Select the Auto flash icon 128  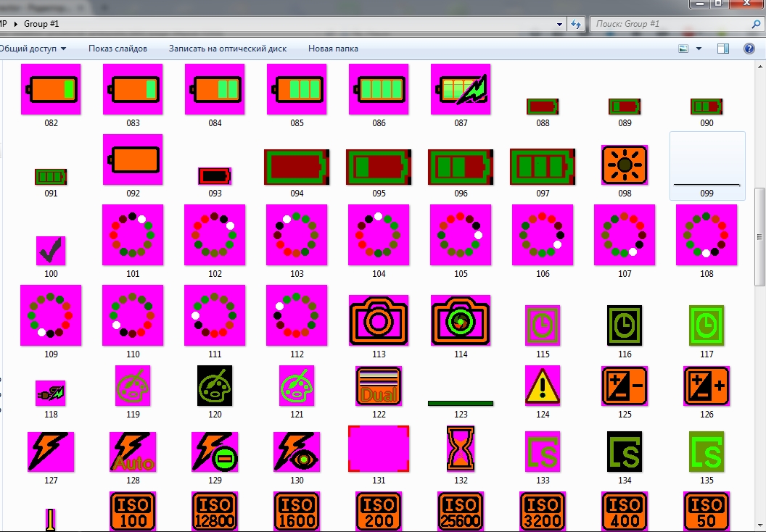point(133,452)
